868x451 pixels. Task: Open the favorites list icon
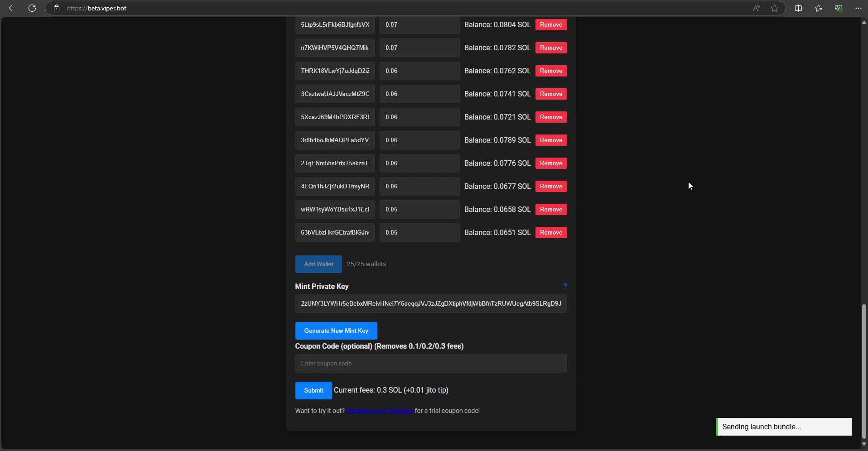[818, 8]
